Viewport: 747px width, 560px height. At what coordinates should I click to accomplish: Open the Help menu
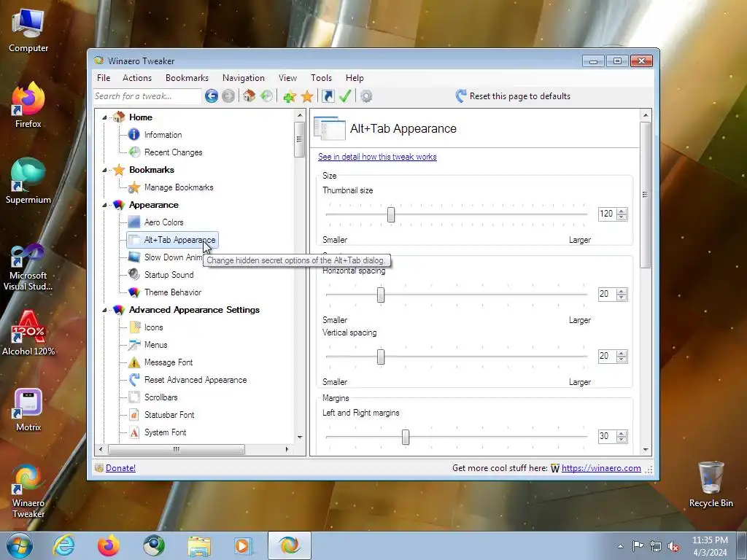click(x=355, y=78)
